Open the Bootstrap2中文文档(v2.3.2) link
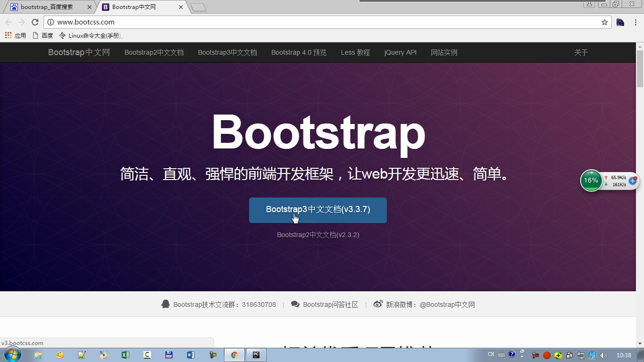Screen dimensions: 644x362 (318, 234)
